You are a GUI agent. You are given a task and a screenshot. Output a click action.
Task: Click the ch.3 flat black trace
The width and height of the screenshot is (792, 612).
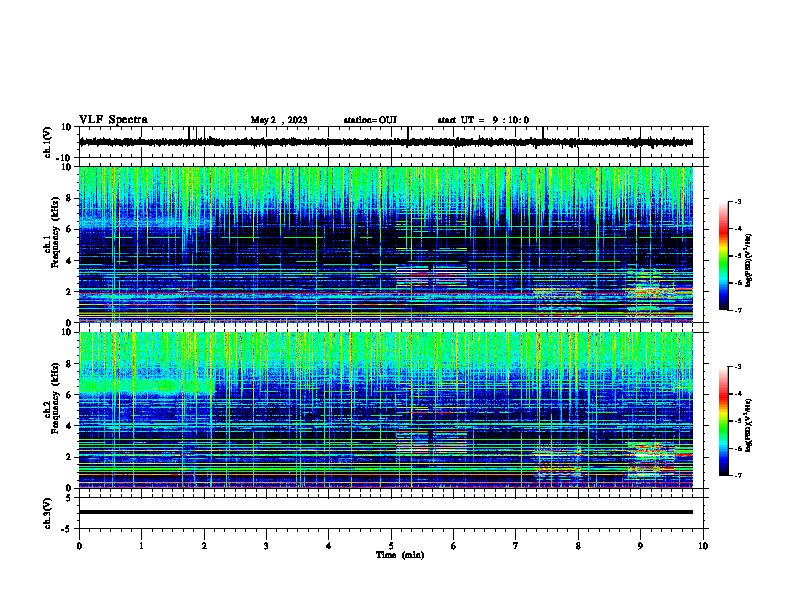click(385, 512)
